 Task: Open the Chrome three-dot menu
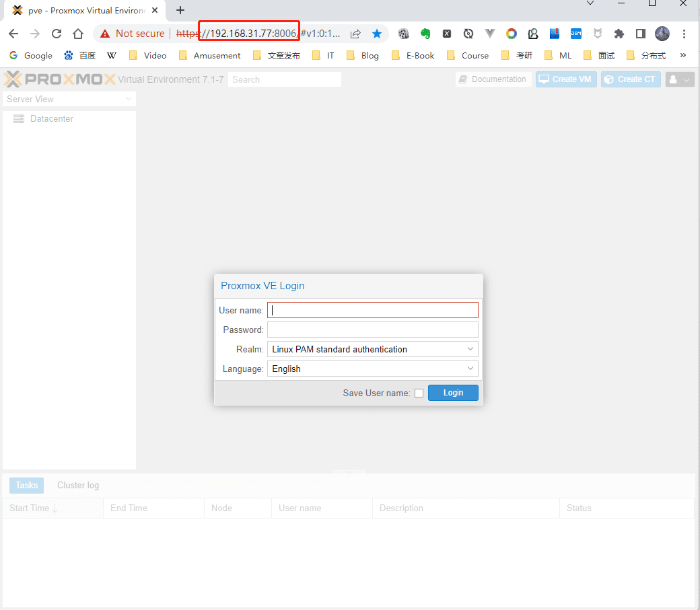pos(684,34)
